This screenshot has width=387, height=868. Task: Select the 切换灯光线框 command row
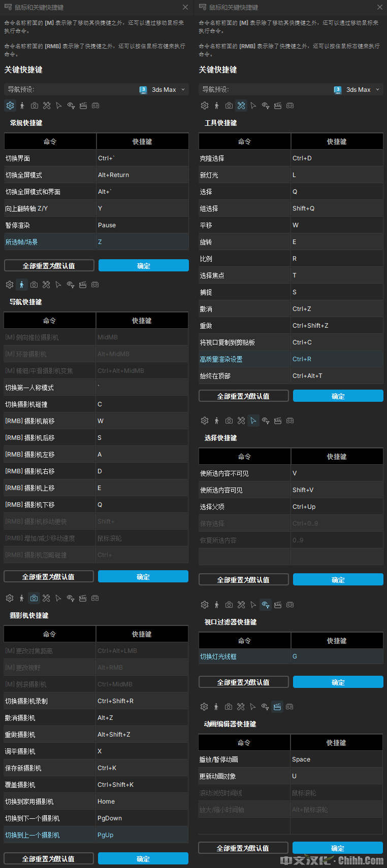pos(244,656)
